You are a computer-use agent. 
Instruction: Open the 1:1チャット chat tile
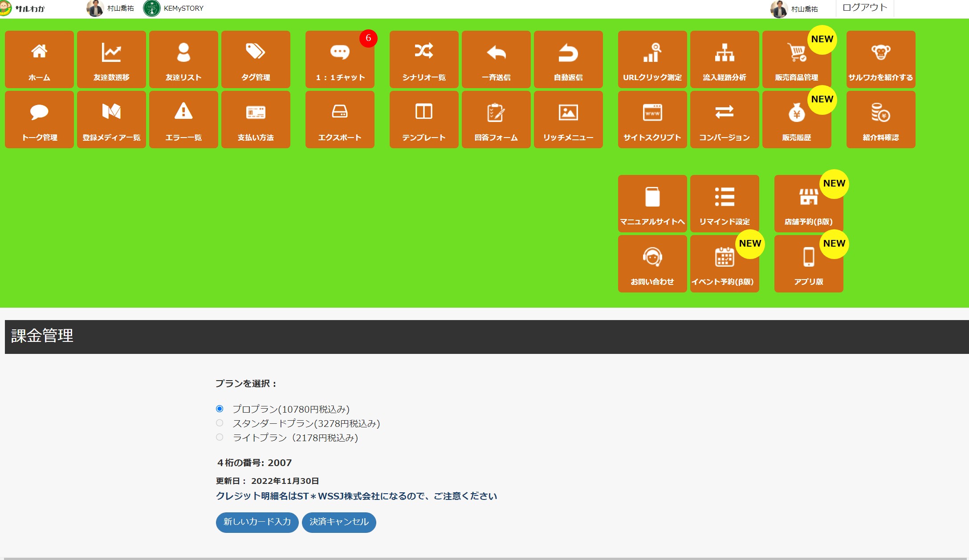[x=340, y=59]
